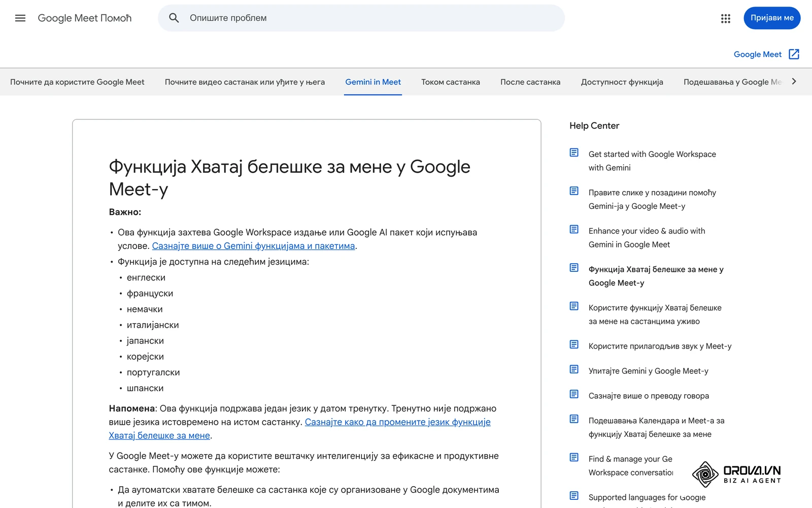The width and height of the screenshot is (812, 508).
Task: Click the article icon beside Supported languages
Action: pyautogui.click(x=574, y=496)
